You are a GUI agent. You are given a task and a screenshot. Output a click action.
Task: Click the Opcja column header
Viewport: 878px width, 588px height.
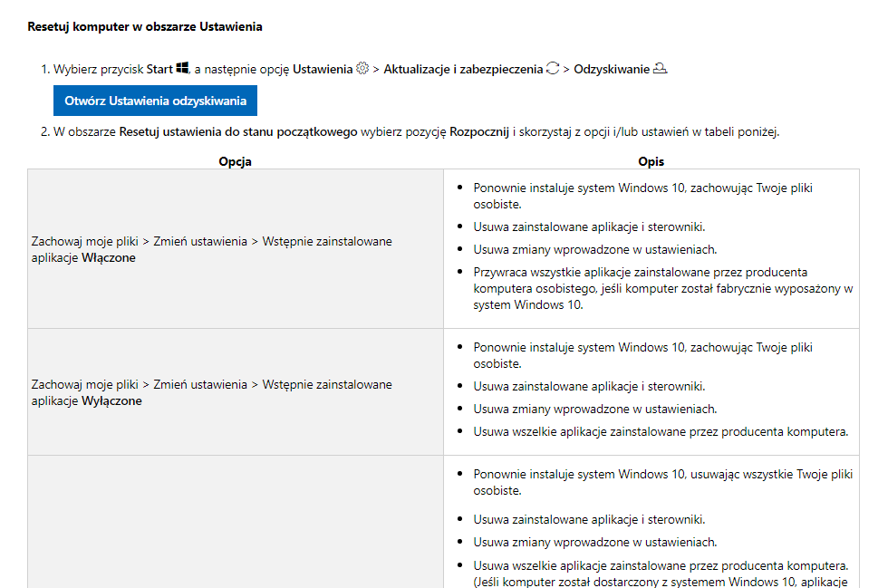tap(236, 161)
